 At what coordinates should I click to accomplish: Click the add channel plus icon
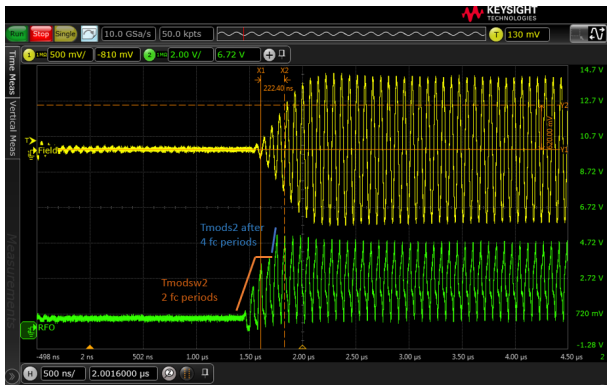coord(269,55)
